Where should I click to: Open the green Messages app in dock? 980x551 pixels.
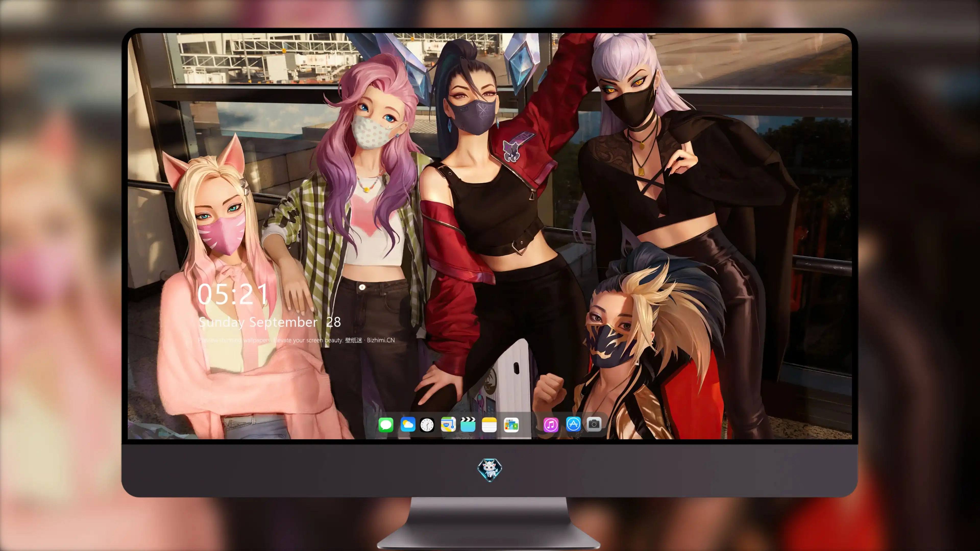(x=386, y=424)
